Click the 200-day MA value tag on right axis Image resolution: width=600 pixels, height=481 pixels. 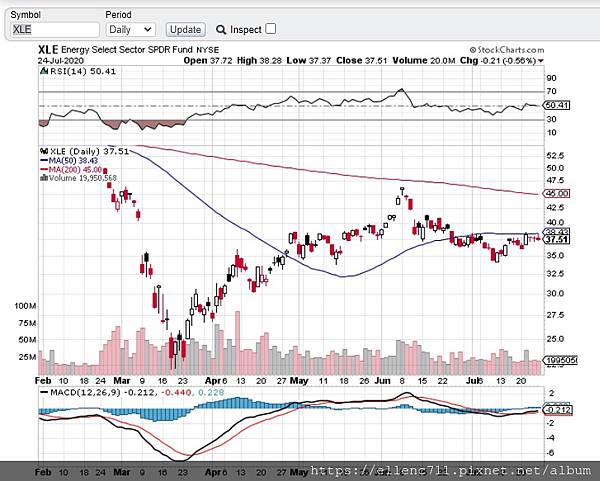click(x=557, y=194)
